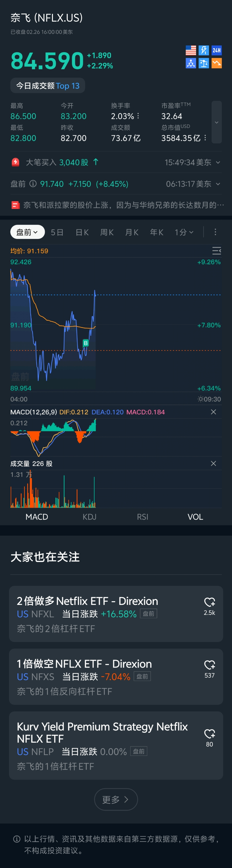
Task: Tap the 24H trading icon
Action: click(x=217, y=51)
